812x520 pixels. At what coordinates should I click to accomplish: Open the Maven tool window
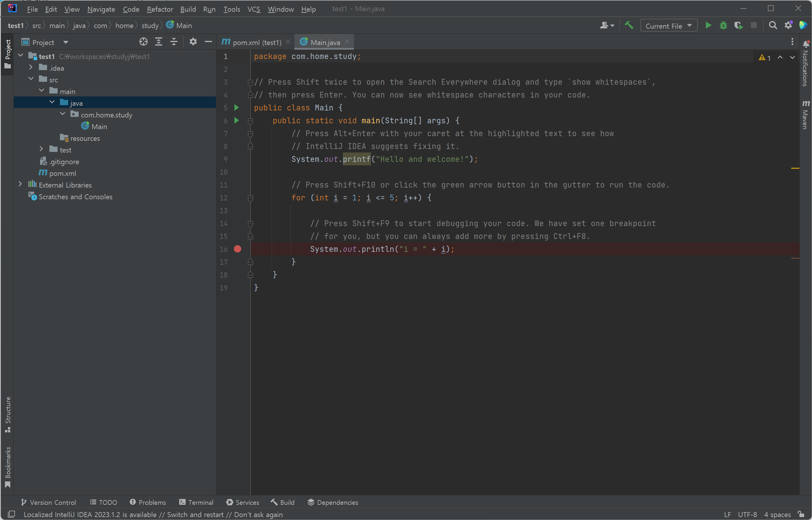(806, 115)
